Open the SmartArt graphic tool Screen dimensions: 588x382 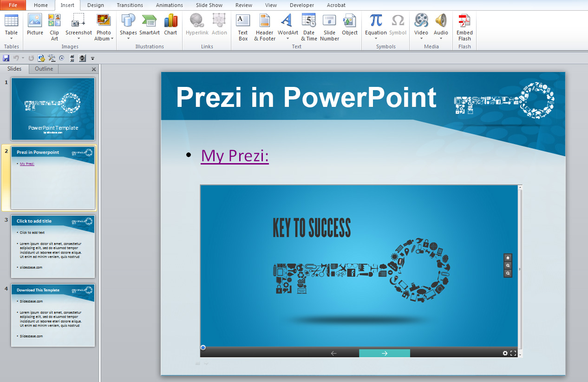pyautogui.click(x=150, y=21)
